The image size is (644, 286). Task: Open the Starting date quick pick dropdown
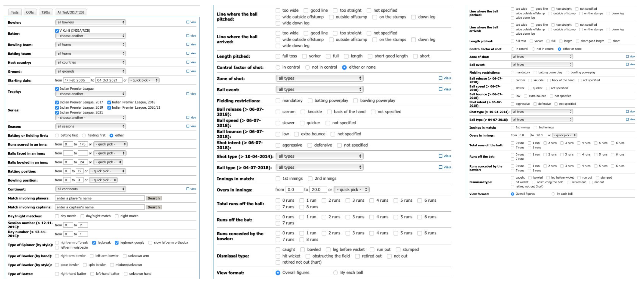coord(144,80)
